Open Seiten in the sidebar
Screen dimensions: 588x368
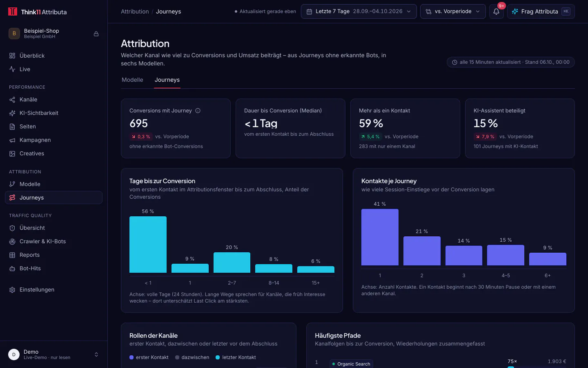click(53, 126)
